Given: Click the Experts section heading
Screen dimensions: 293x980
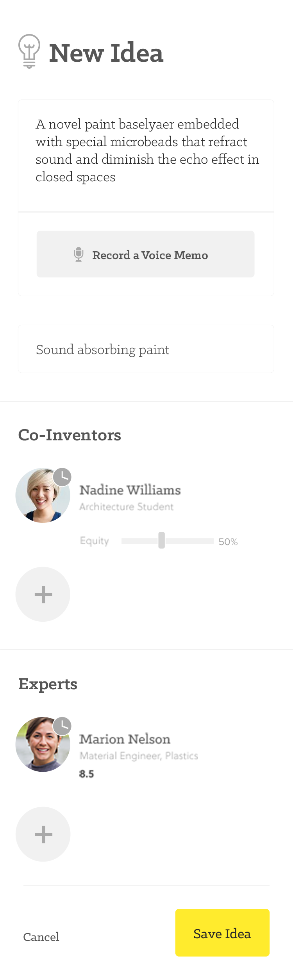Looking at the screenshot, I should coord(48,684).
